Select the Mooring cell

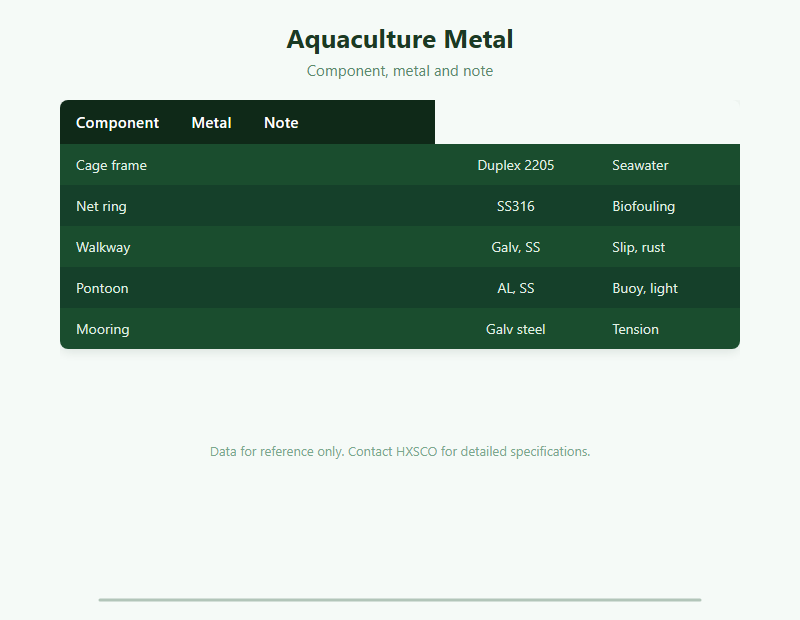(x=247, y=329)
